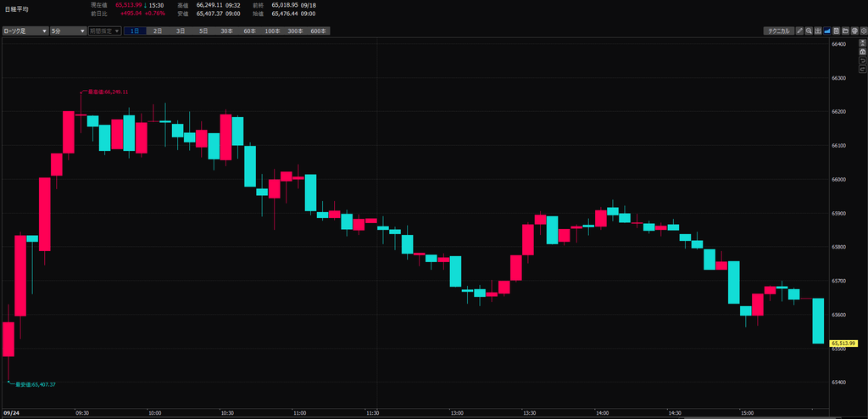
Task: Open the folder icon in toolbar
Action: click(845, 31)
